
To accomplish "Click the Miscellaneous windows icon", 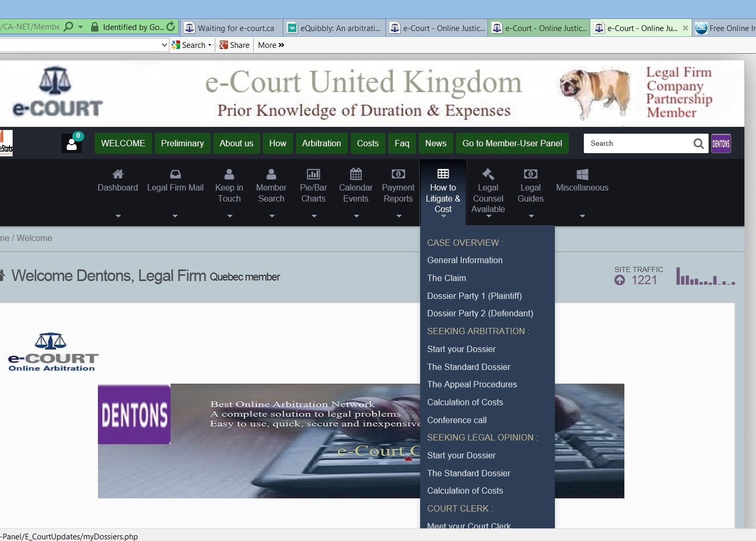I will pos(582,174).
